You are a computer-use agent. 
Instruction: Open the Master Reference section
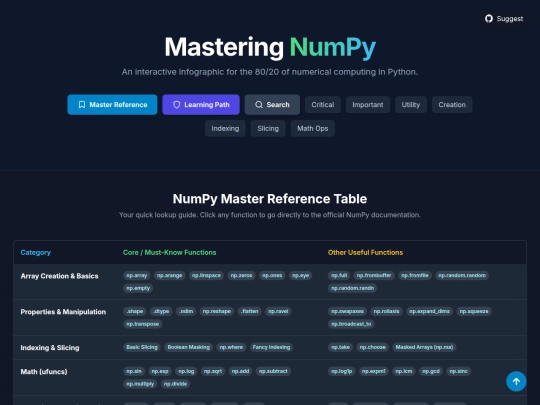pos(112,105)
